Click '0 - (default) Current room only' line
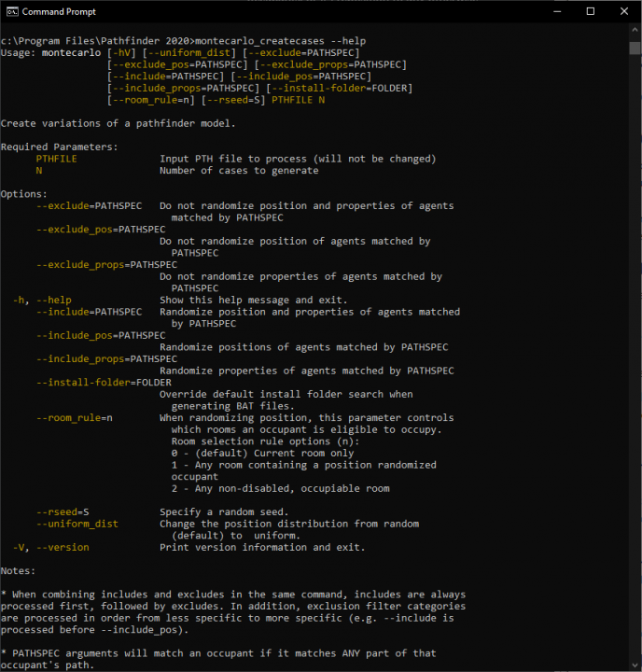The height and width of the screenshot is (672, 642). pos(263,454)
